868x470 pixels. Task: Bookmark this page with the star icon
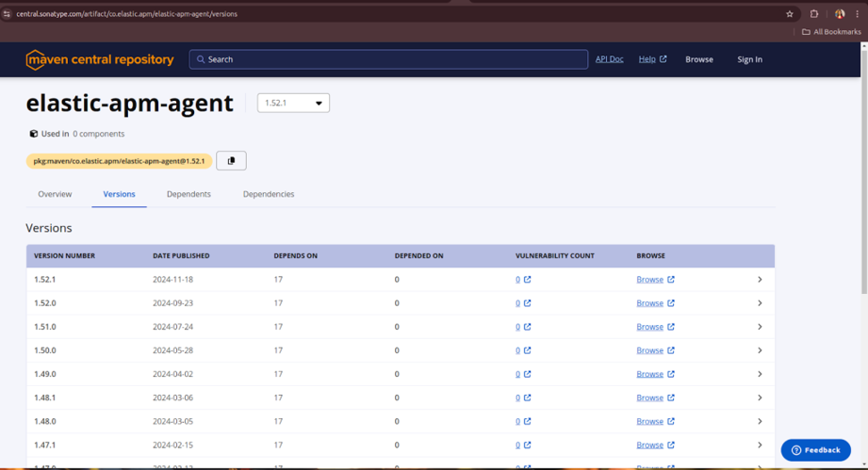click(790, 14)
